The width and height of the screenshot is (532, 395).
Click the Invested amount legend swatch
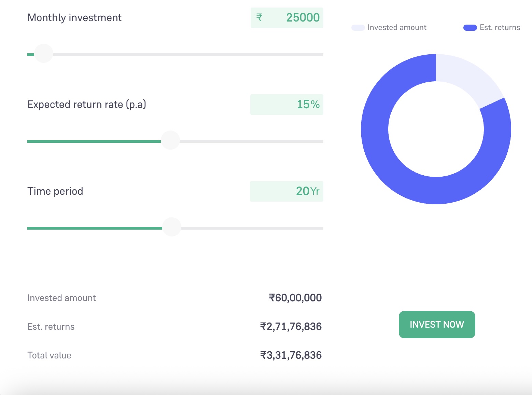(357, 27)
